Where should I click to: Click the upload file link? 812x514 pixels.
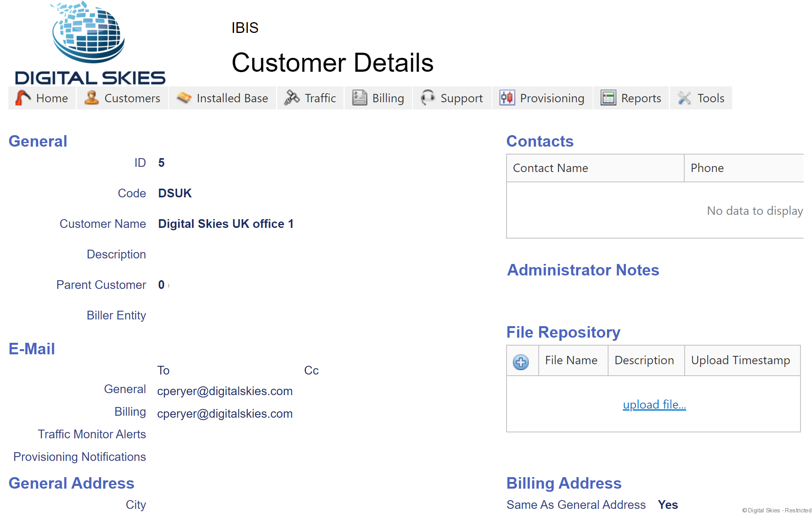(x=654, y=404)
